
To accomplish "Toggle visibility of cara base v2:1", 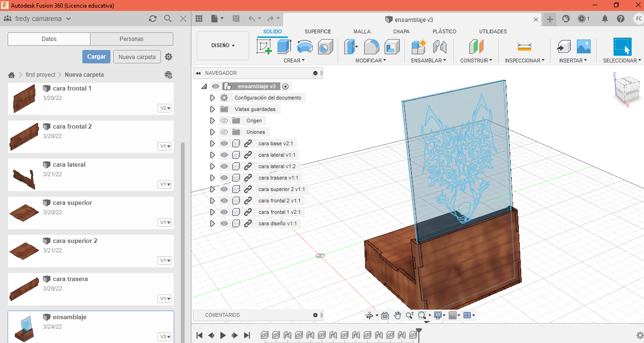I will pos(224,143).
